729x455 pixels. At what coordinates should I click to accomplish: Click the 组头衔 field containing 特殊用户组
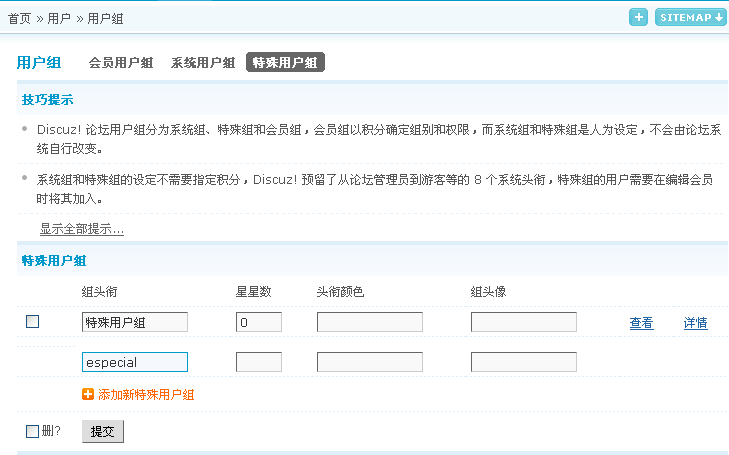135,322
